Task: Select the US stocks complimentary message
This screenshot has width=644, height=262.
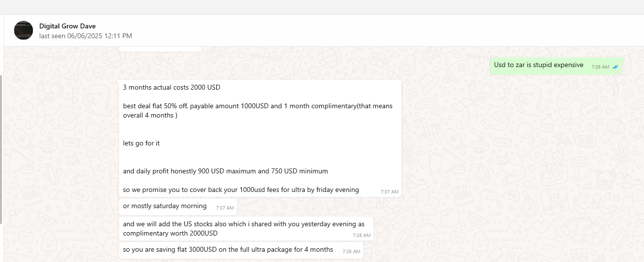Action: [246, 229]
